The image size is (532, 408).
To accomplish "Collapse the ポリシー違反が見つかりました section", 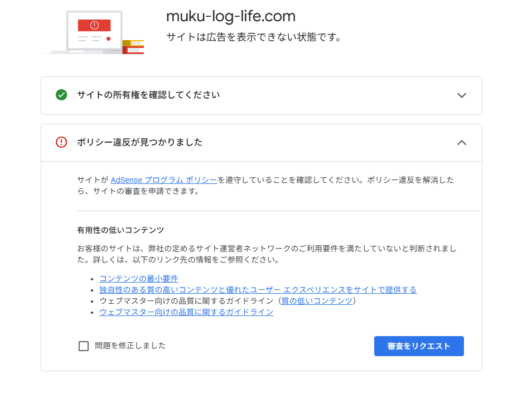I will point(462,143).
